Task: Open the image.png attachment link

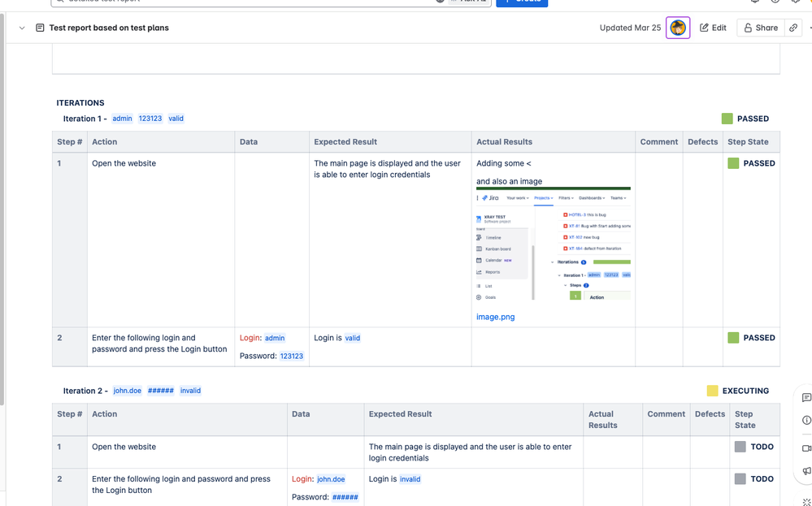Action: point(495,317)
